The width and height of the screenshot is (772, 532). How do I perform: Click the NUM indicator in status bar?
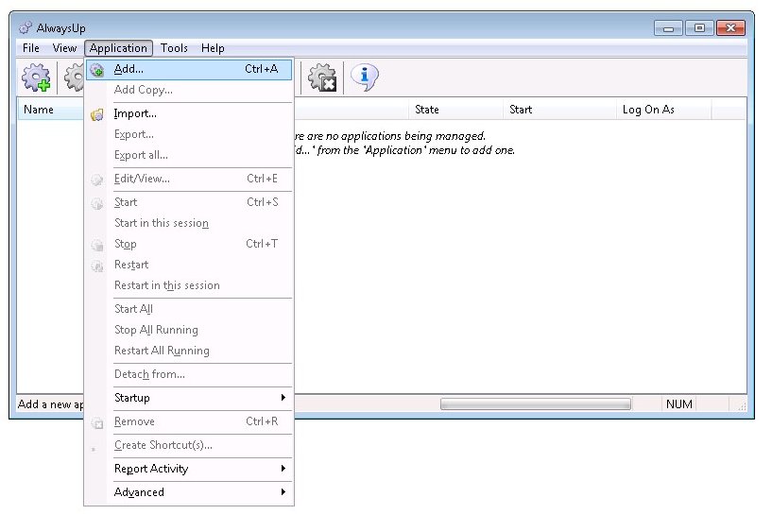(679, 404)
